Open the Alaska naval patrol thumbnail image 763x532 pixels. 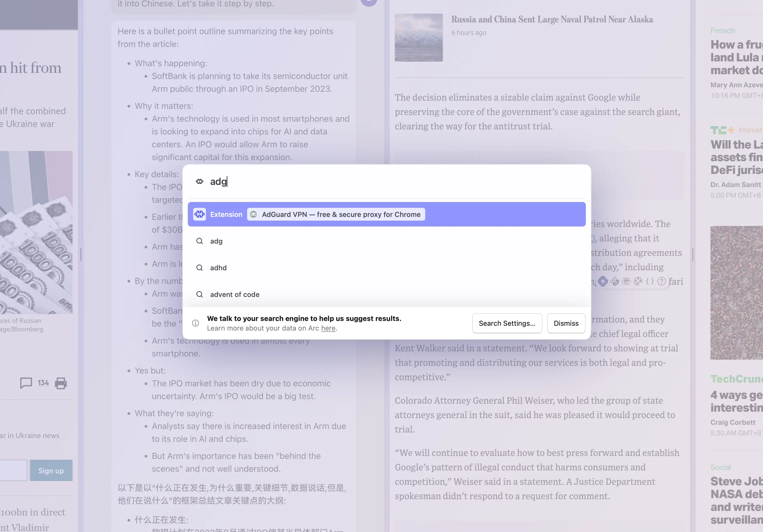419,38
